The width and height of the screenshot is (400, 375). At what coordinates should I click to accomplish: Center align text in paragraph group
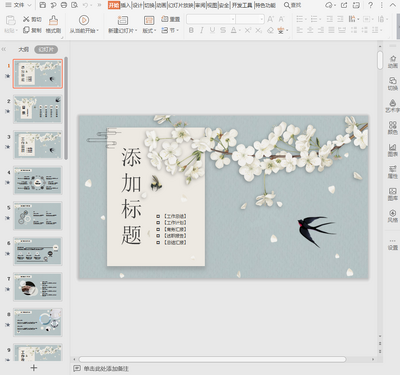click(x=310, y=30)
